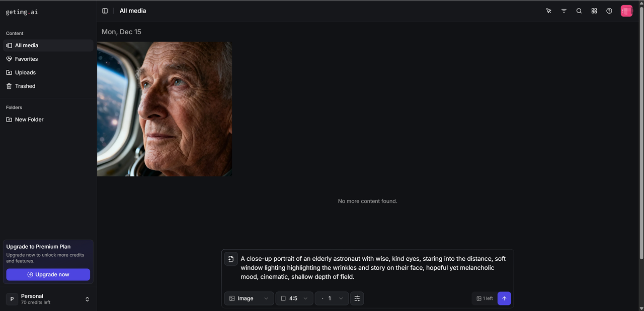The height and width of the screenshot is (311, 644).
Task: Open the filter options icon
Action: 563,11
